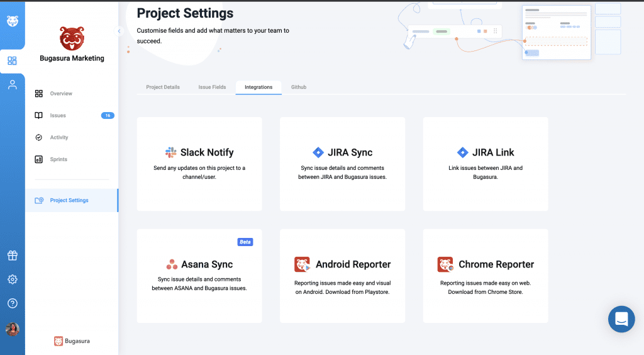Open the dashboard grid icon in blue rail

click(x=13, y=61)
